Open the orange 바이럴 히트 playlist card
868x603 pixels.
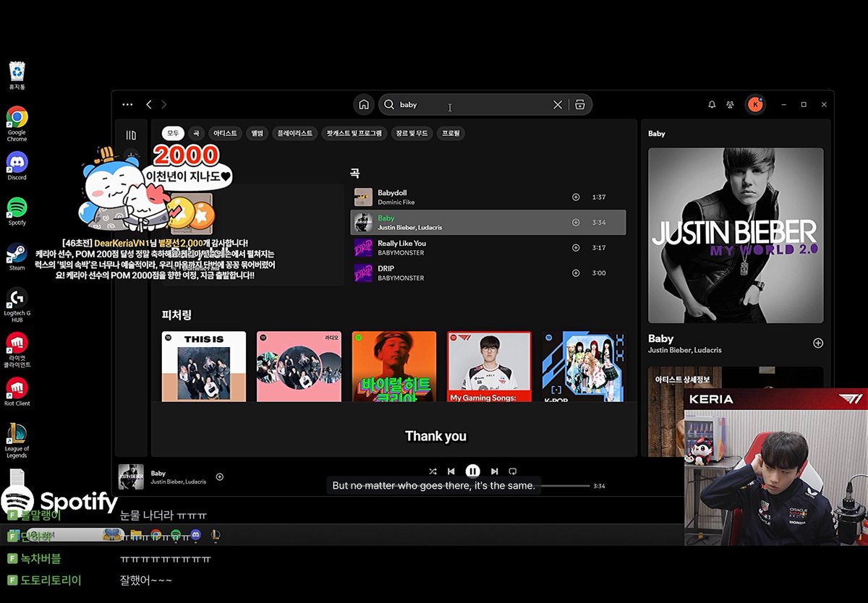pos(394,367)
